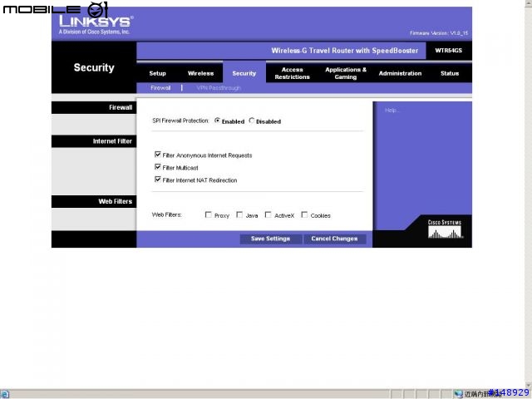Enable the Java web filter checkbox
This screenshot has height=399, width=532.
pos(239,214)
